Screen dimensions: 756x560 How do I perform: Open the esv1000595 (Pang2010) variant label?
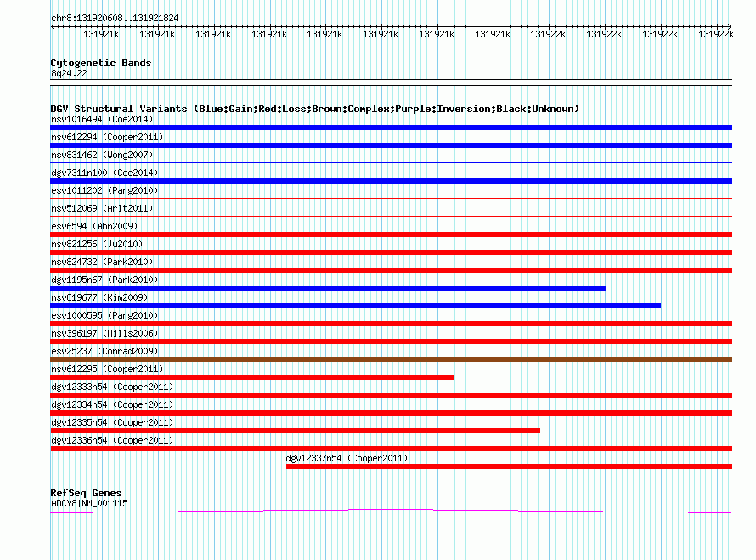(104, 315)
